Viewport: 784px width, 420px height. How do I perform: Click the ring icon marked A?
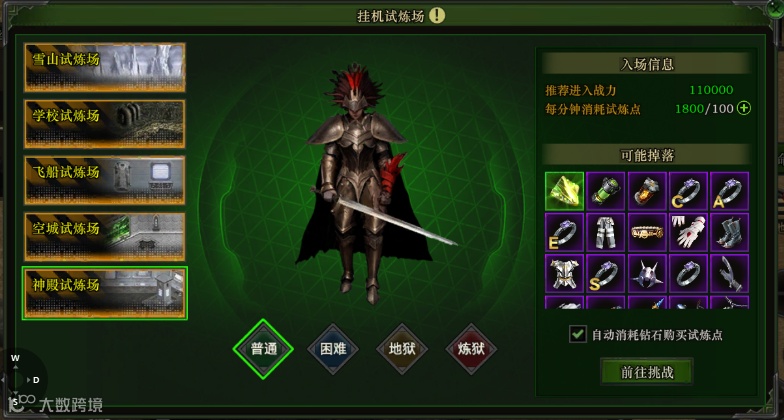click(730, 191)
